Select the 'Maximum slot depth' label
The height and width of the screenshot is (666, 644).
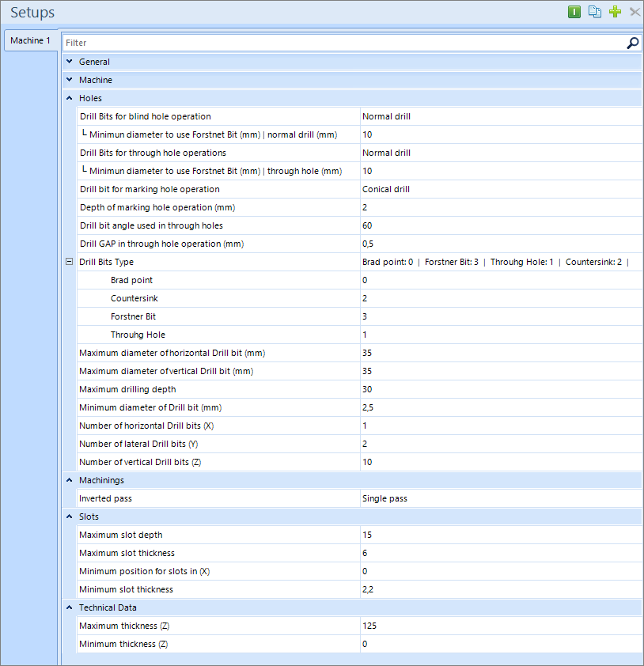click(x=120, y=535)
